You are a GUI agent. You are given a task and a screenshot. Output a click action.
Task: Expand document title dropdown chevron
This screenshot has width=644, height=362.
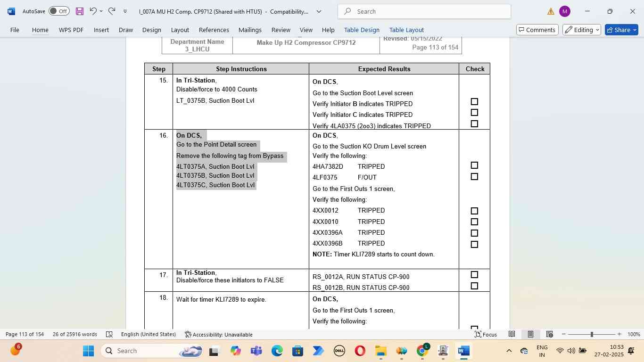(x=319, y=11)
